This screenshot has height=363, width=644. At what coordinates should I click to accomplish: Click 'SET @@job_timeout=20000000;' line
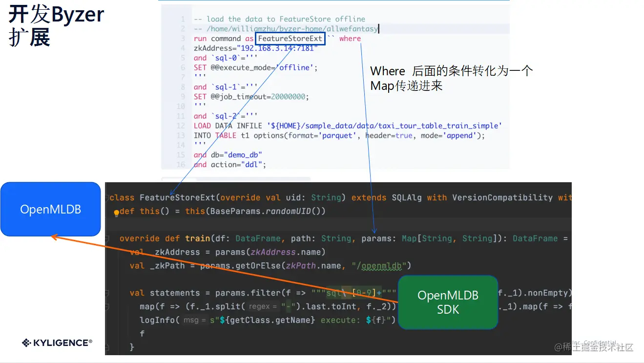[251, 97]
